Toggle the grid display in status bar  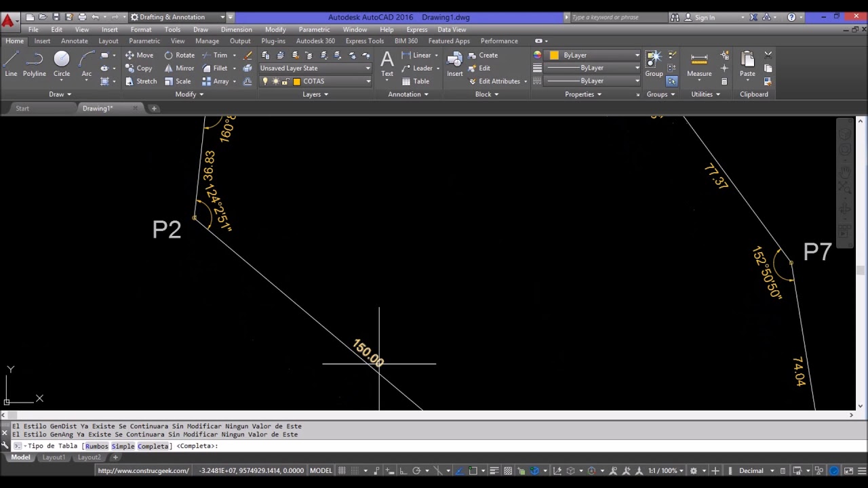point(342,470)
